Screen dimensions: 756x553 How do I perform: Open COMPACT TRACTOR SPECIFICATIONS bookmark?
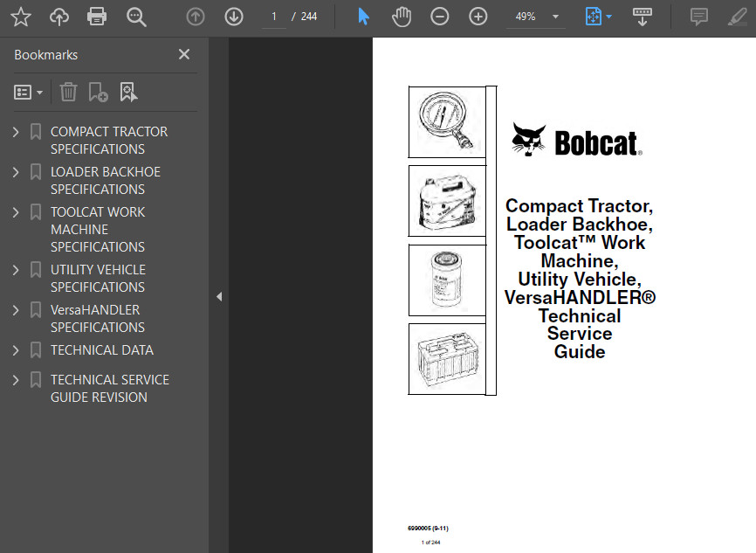[109, 141]
